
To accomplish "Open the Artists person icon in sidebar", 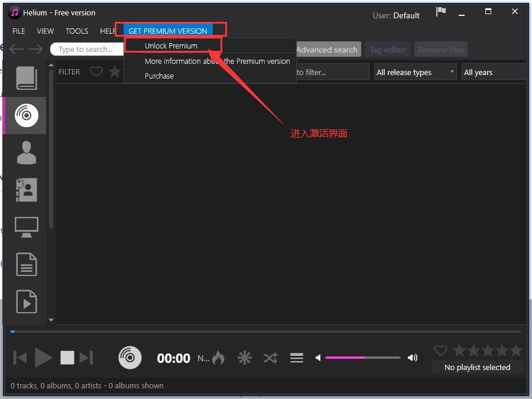I will coord(27,153).
